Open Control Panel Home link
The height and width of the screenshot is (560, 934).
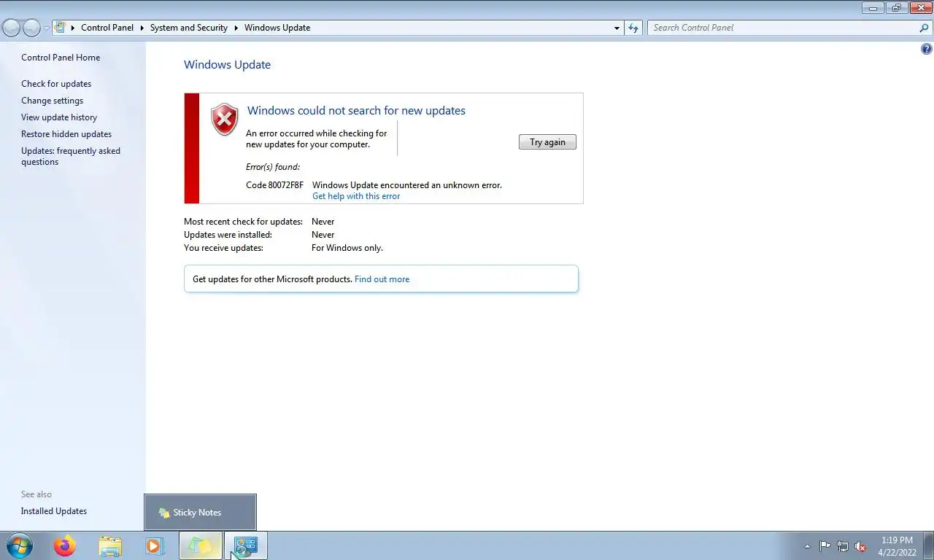pyautogui.click(x=61, y=58)
